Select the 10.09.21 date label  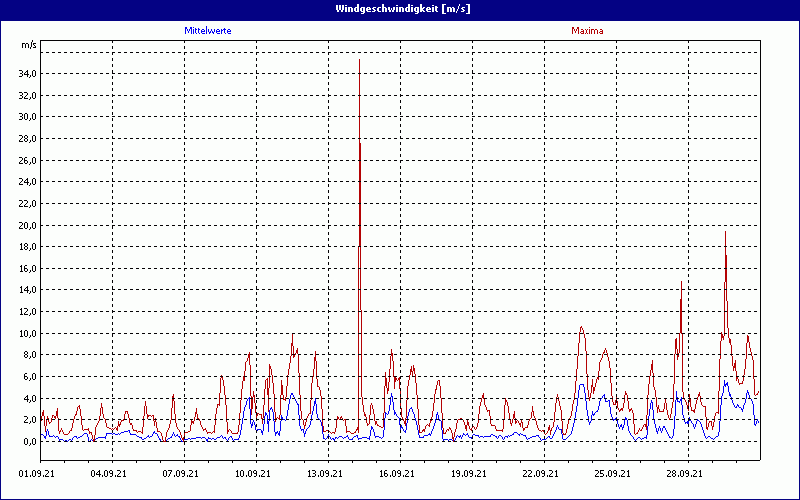point(254,474)
